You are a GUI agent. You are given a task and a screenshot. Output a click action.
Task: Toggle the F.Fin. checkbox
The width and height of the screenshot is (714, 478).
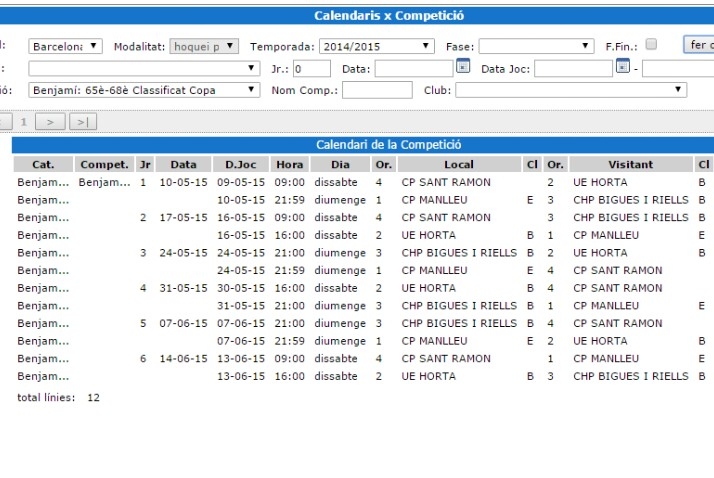651,45
